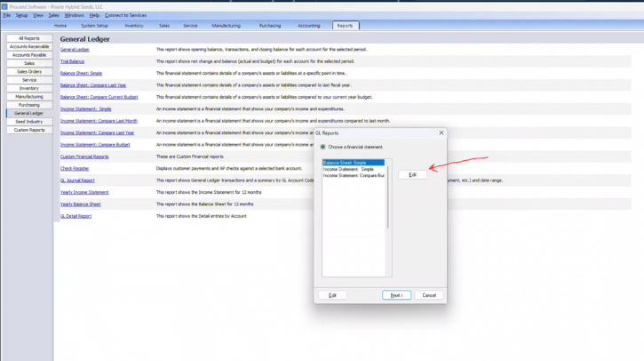Open Sales Orders reports in sidebar

coord(29,71)
